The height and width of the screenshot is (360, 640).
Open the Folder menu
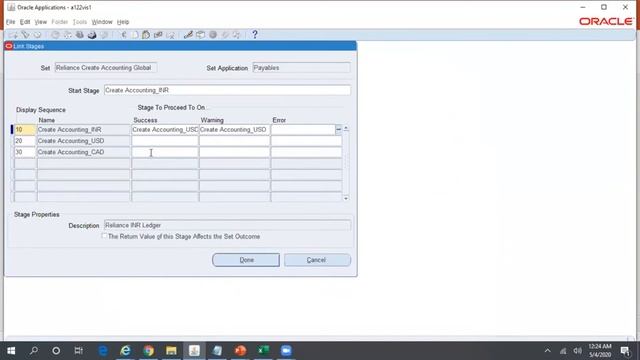[x=60, y=22]
